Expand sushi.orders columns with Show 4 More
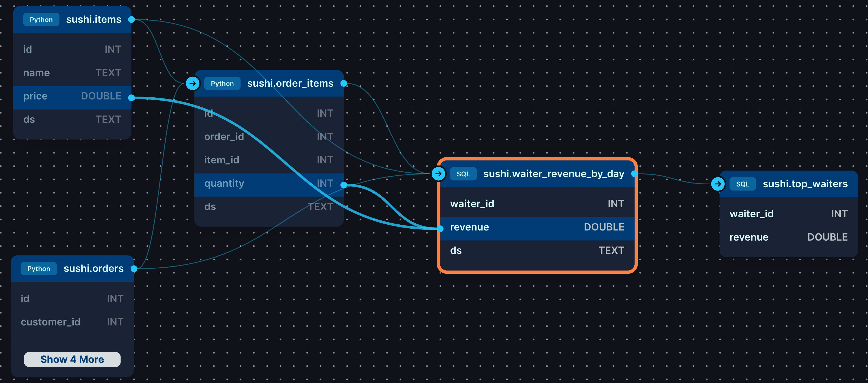 click(x=72, y=359)
